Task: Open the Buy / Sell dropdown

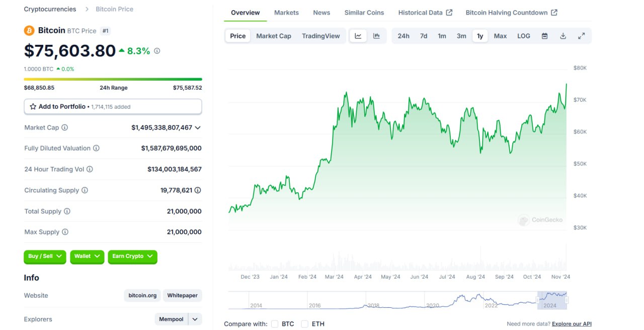Action: pyautogui.click(x=45, y=256)
